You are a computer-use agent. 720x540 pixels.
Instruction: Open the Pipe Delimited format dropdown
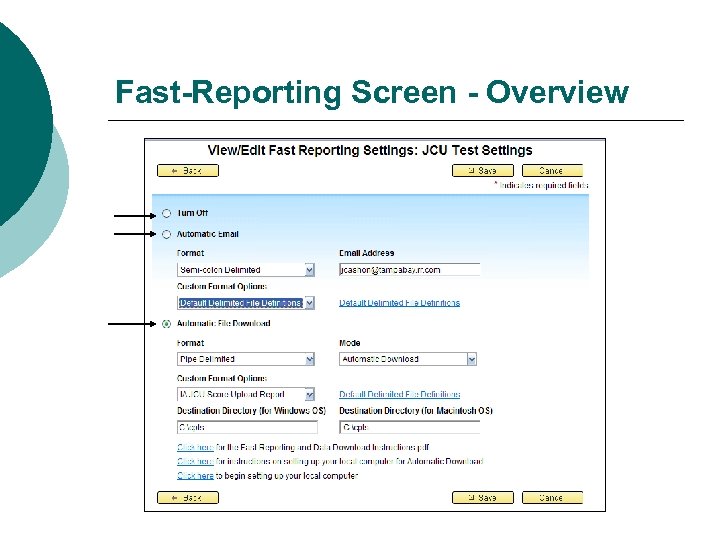tap(246, 359)
